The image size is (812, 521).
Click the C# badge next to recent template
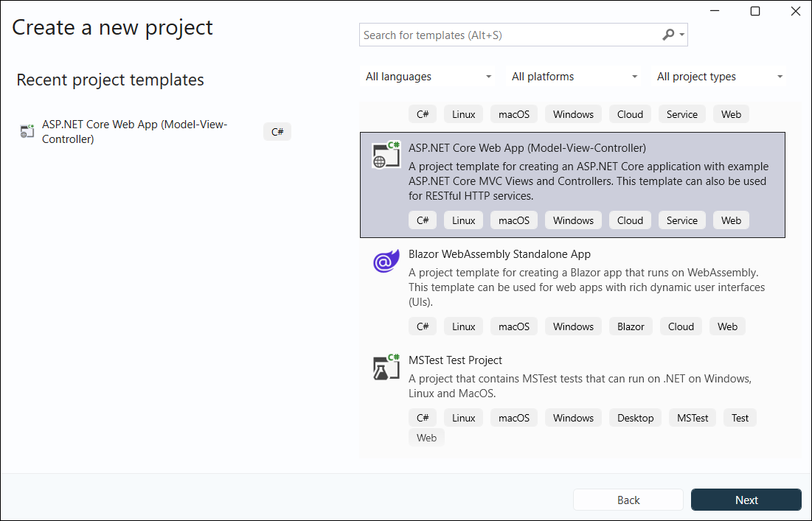(x=277, y=131)
